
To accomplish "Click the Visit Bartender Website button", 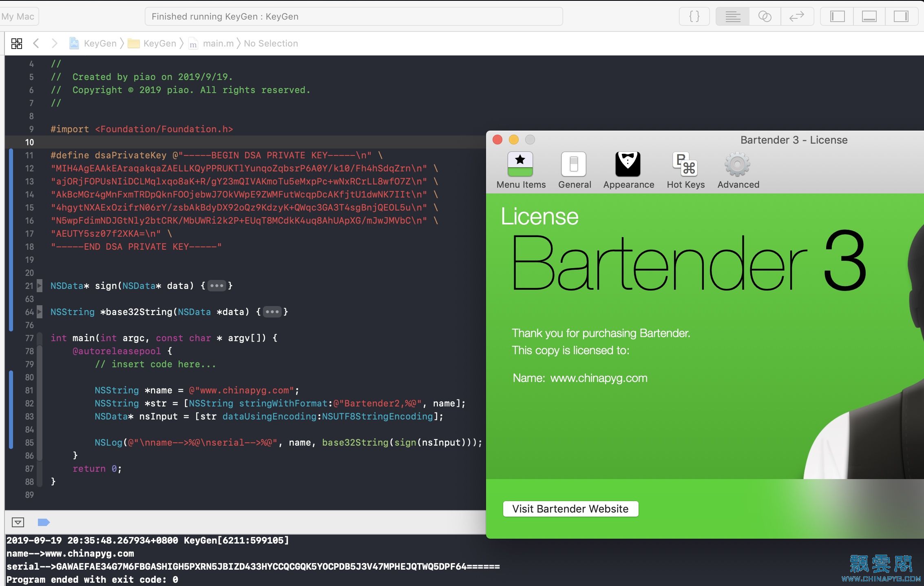I will tap(570, 509).
